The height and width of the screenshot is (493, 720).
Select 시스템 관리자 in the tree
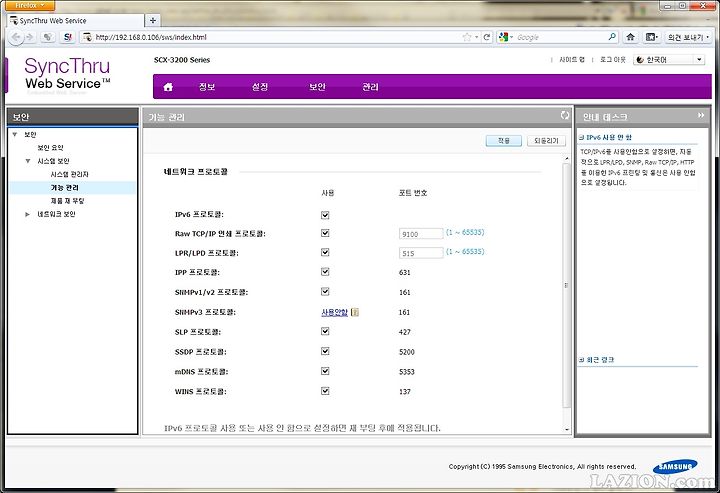[69, 174]
